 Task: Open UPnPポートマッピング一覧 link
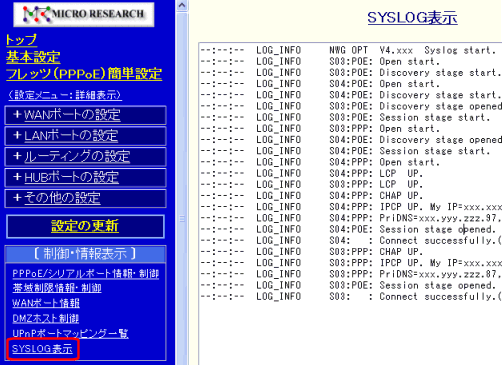click(x=70, y=333)
